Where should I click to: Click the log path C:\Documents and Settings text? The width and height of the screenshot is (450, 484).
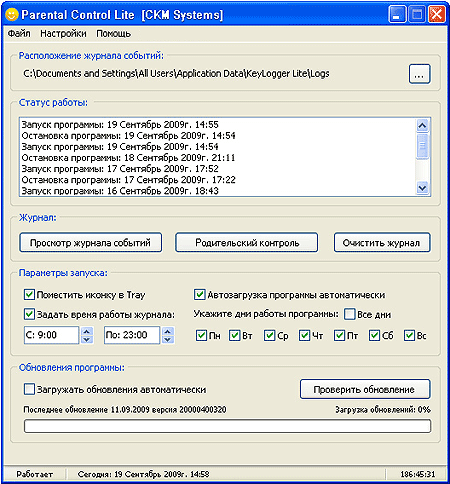click(176, 74)
